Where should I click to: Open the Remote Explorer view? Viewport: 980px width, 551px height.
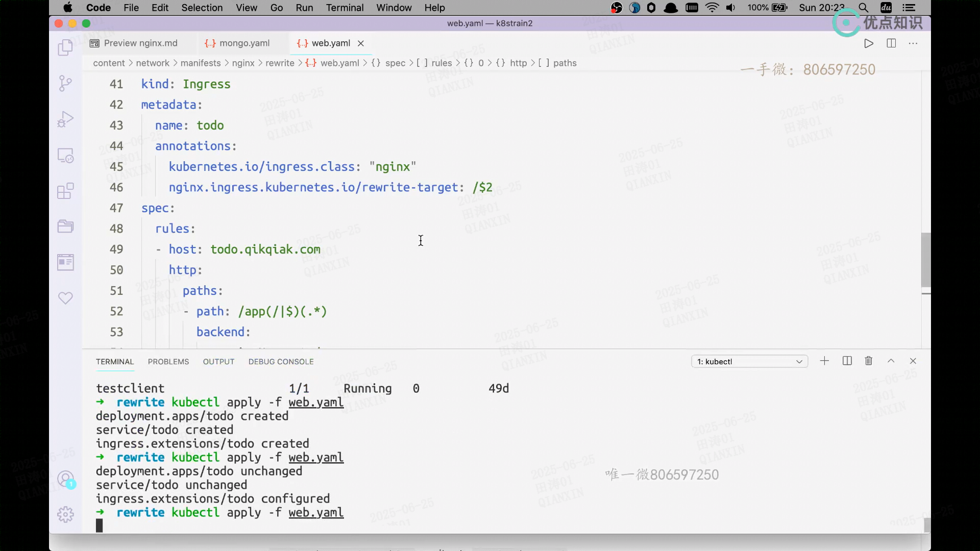(65, 155)
